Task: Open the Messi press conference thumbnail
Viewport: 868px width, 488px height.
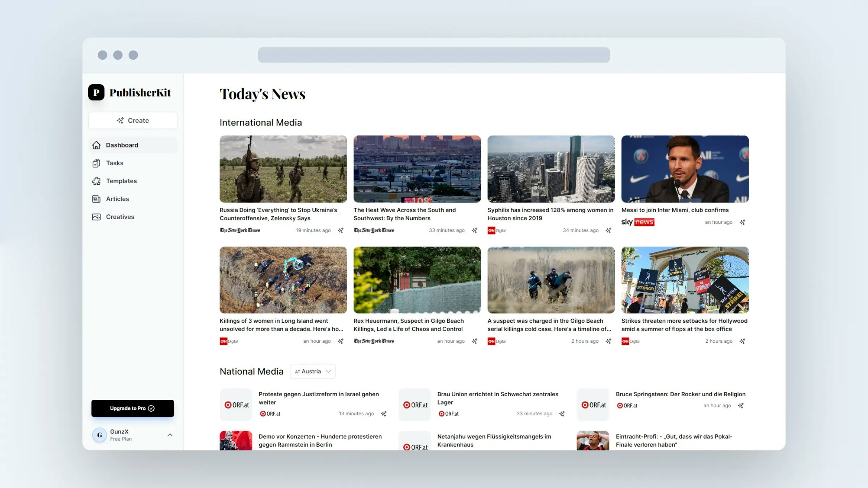Action: pyautogui.click(x=685, y=169)
